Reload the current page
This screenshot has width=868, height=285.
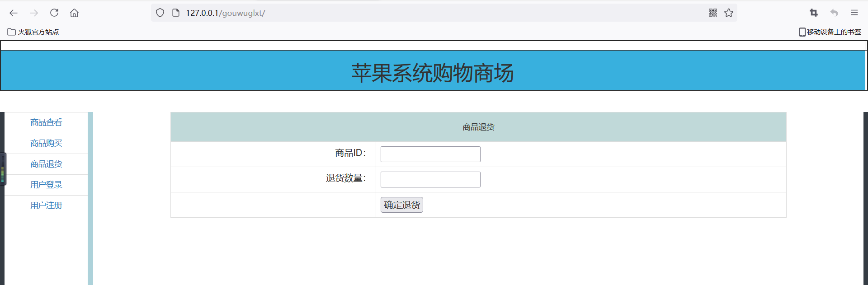54,13
